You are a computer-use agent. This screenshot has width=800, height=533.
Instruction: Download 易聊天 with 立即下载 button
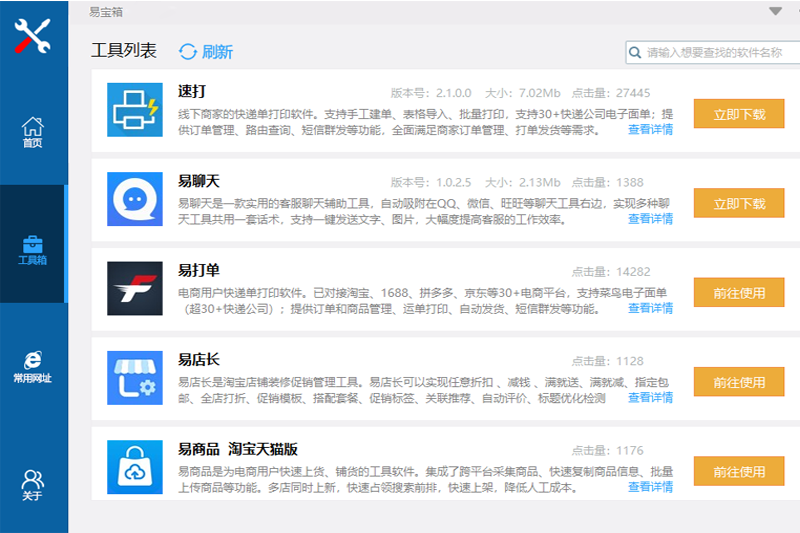click(739, 203)
